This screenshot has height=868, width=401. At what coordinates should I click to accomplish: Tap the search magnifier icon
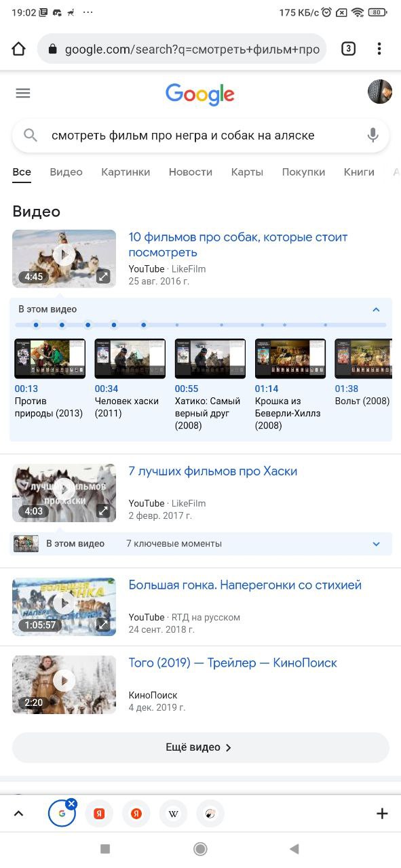[31, 136]
